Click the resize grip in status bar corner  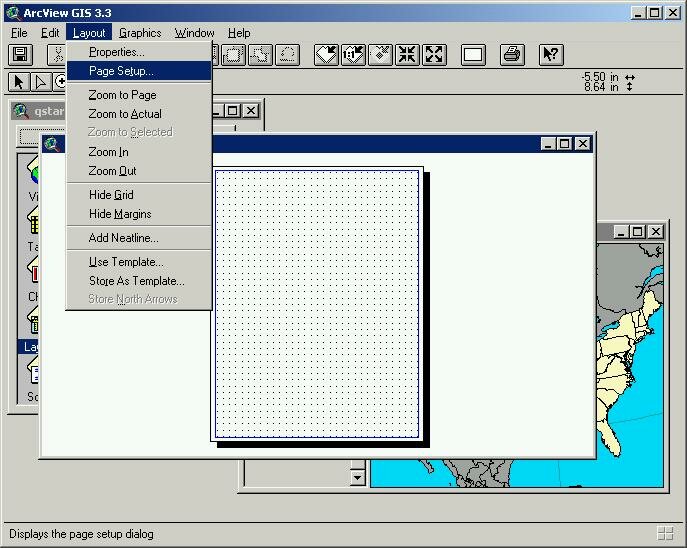tap(666, 534)
